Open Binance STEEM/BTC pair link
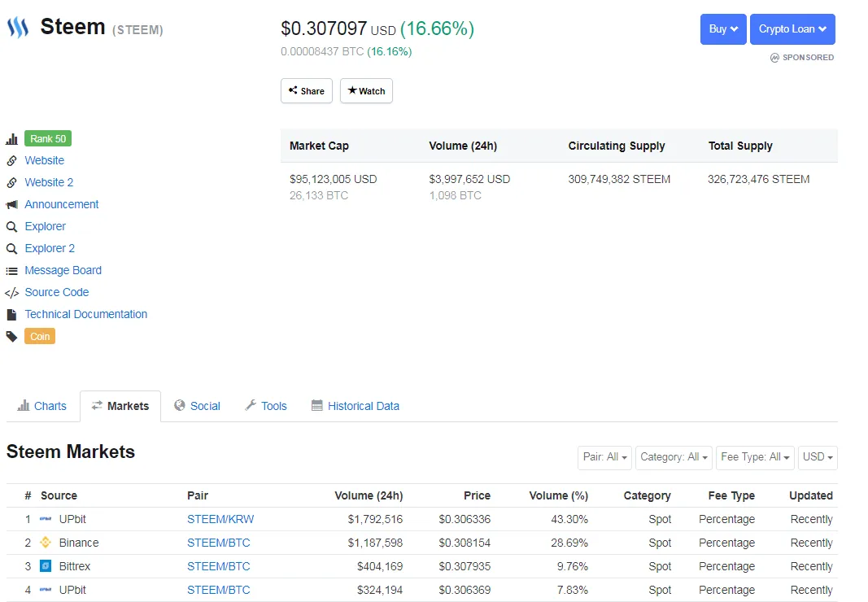Viewport: 868px width, 602px height. [219, 543]
